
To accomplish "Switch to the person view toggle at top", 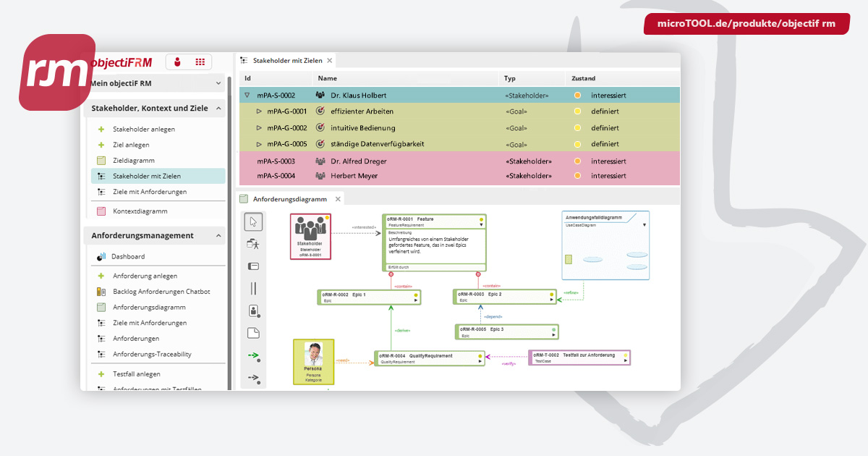I will (177, 62).
